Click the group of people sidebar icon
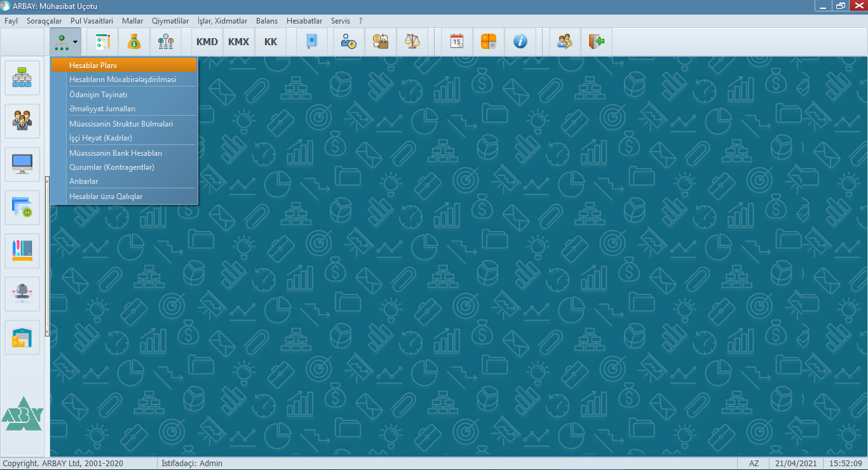The image size is (868, 470). 22,121
